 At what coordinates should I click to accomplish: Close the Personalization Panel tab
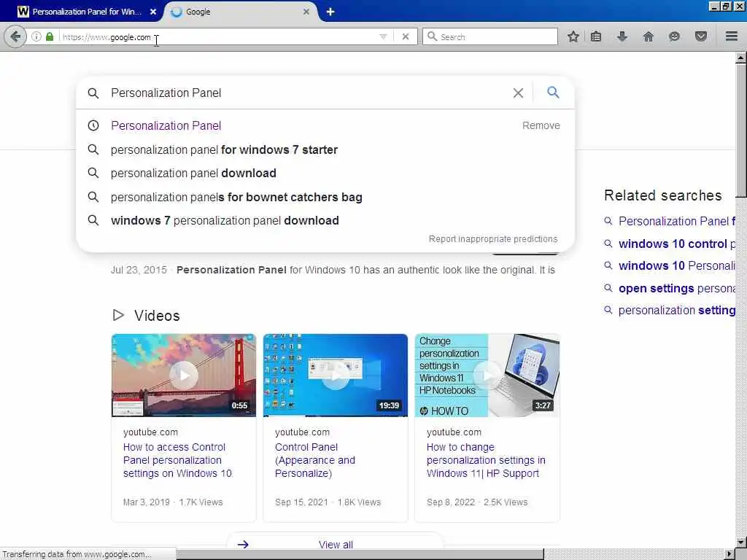pos(153,12)
